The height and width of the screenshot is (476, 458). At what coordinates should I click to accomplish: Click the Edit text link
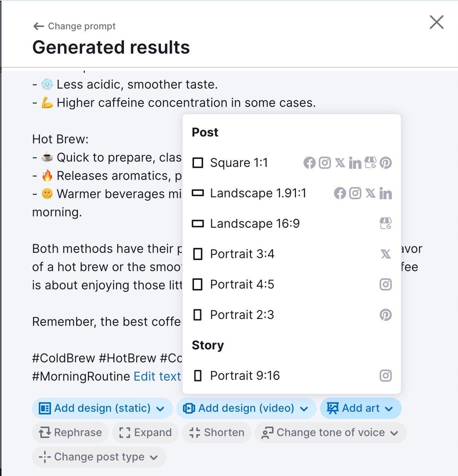(157, 376)
